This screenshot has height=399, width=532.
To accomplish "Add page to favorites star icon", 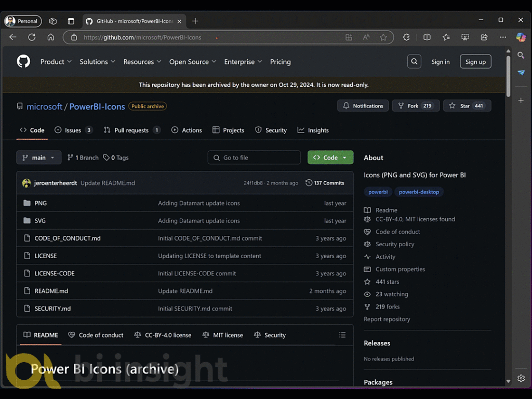I will [383, 37].
